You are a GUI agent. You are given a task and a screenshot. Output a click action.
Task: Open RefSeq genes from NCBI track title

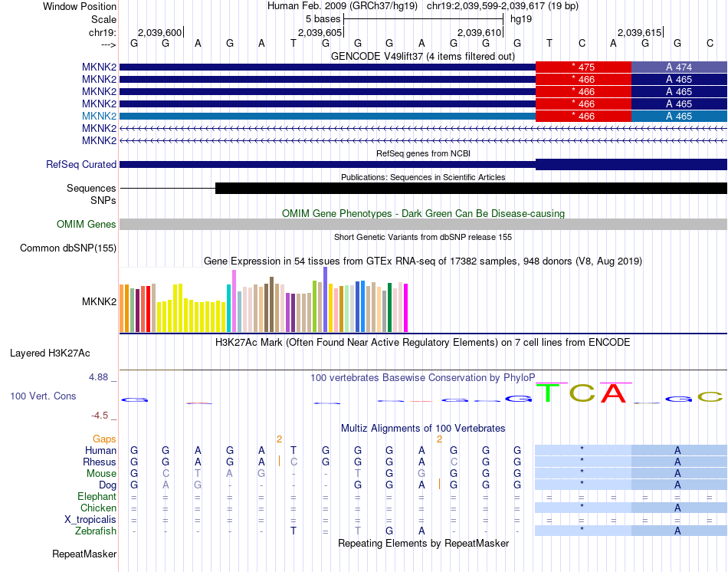point(423,153)
